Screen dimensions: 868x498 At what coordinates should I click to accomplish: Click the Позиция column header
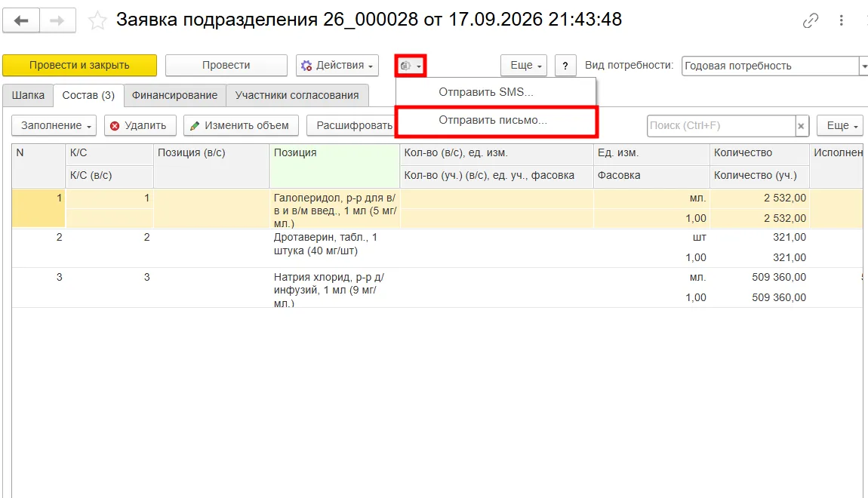pos(334,165)
